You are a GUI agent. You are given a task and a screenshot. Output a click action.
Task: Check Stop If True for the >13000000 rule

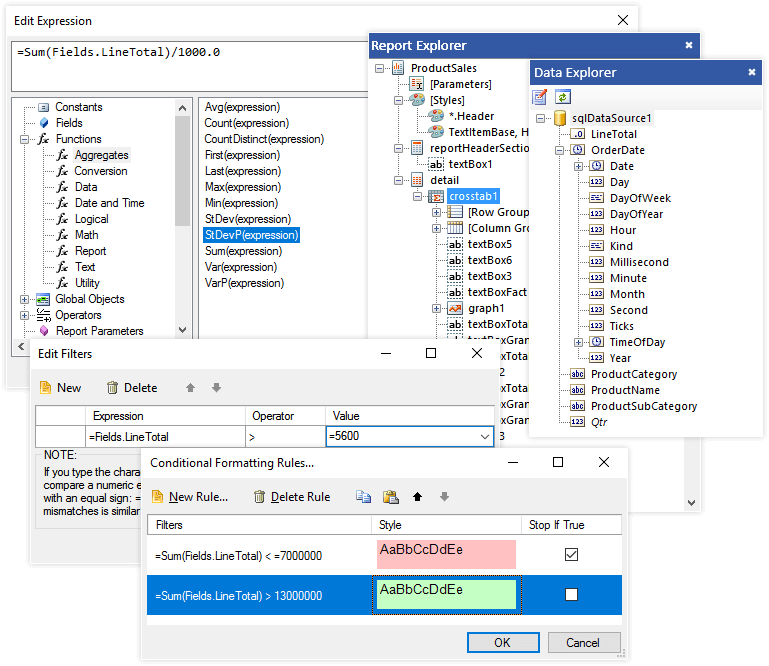(x=571, y=595)
